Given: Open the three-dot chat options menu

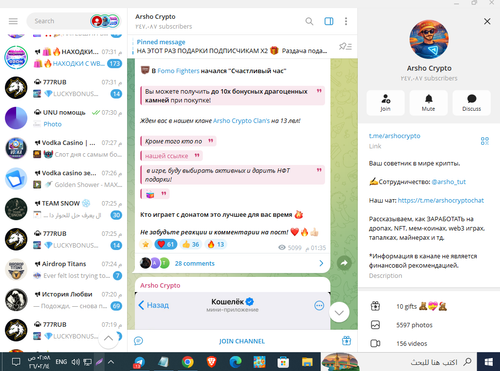Looking at the screenshot, I should coord(346,21).
